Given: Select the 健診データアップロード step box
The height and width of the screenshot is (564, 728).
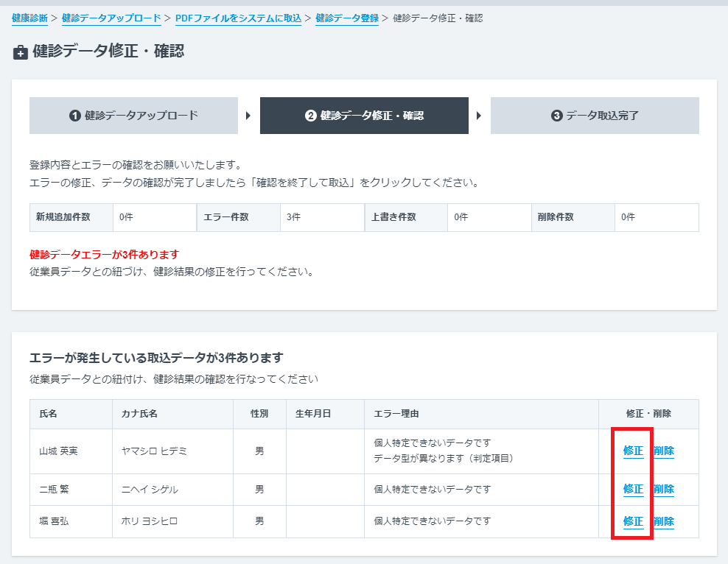Looking at the screenshot, I should tap(133, 116).
